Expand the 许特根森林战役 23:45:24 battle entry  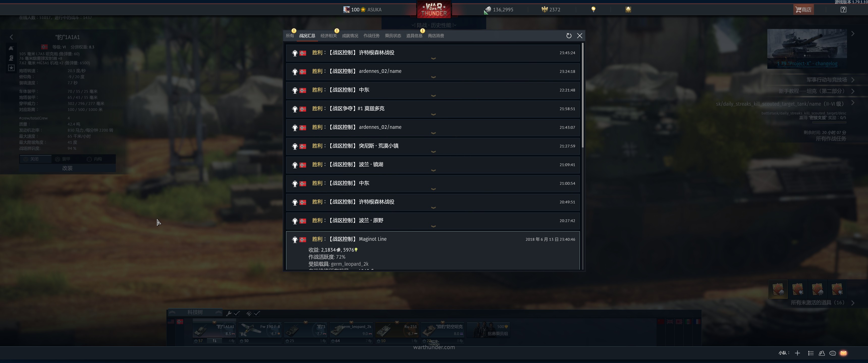[433, 53]
